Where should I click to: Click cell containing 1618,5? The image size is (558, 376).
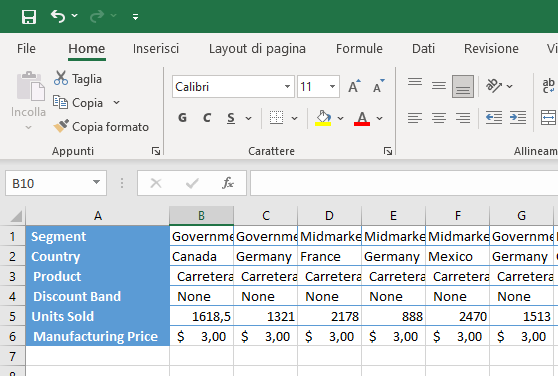coord(201,316)
